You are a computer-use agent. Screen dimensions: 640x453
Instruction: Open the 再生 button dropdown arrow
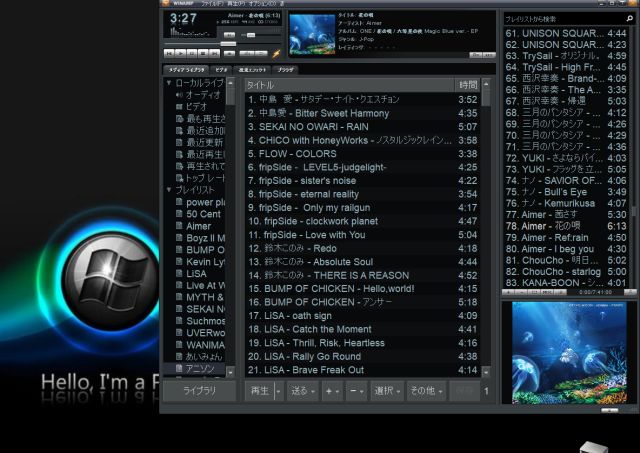tap(278, 391)
